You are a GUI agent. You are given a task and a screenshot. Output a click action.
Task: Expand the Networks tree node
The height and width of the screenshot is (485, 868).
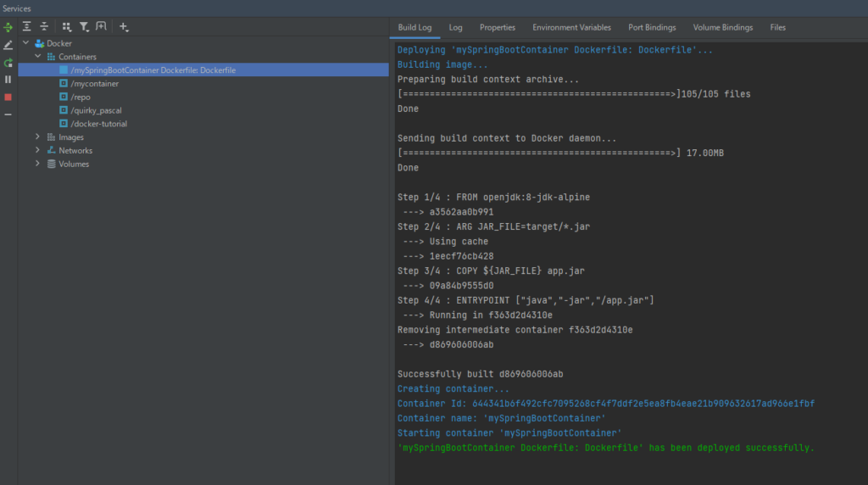tap(37, 150)
